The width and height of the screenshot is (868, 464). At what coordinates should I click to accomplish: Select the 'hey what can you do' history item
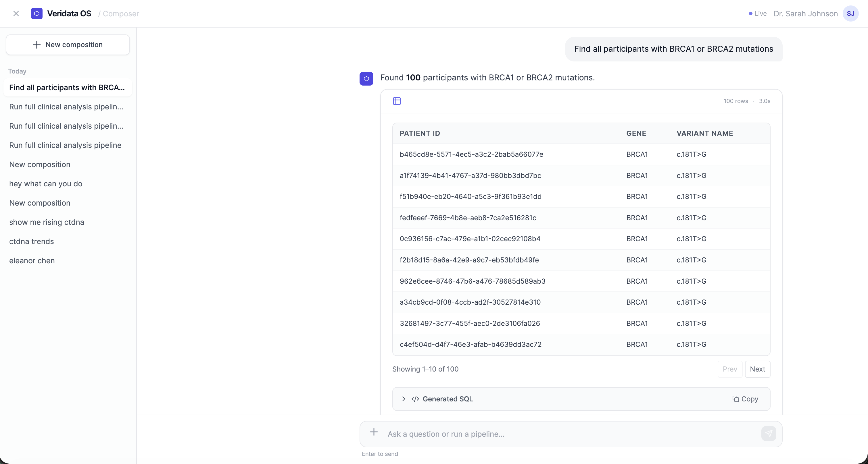(46, 183)
